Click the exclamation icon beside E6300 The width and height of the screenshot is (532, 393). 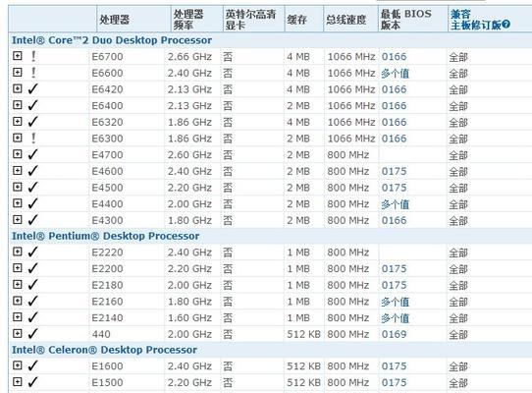[33, 138]
